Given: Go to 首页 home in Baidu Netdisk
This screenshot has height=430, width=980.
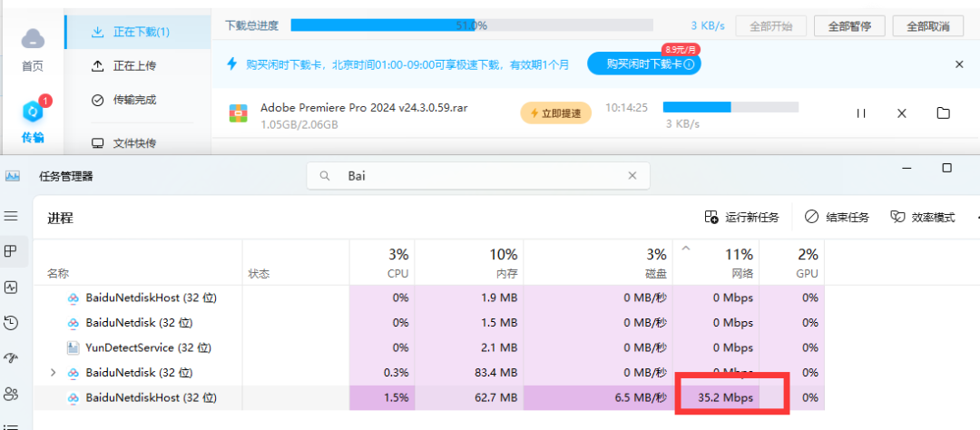Looking at the screenshot, I should 33,49.
